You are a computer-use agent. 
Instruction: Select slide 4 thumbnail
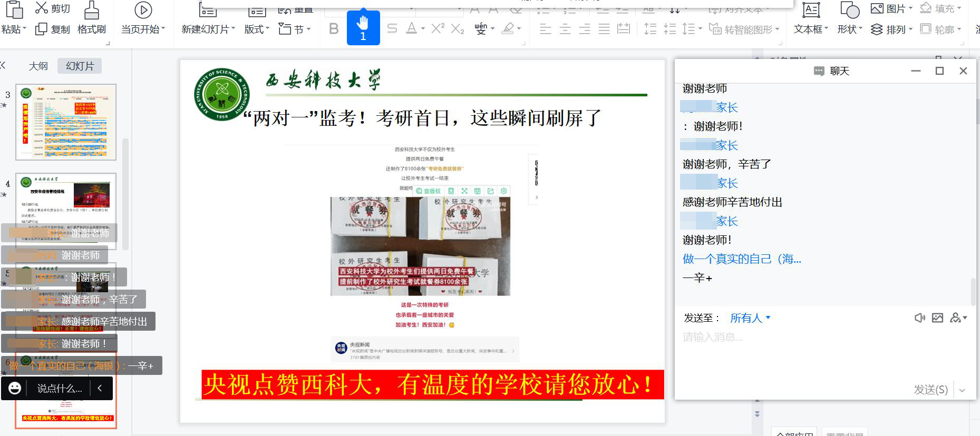coord(66,211)
